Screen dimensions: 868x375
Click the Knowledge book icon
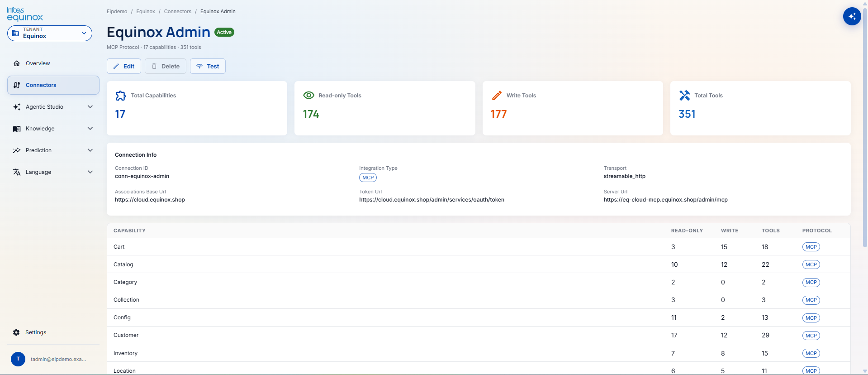(17, 129)
